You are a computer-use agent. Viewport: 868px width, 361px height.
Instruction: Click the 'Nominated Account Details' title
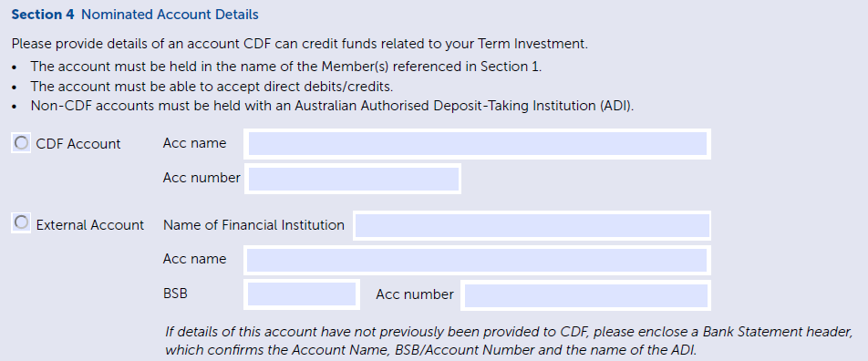pyautogui.click(x=170, y=15)
